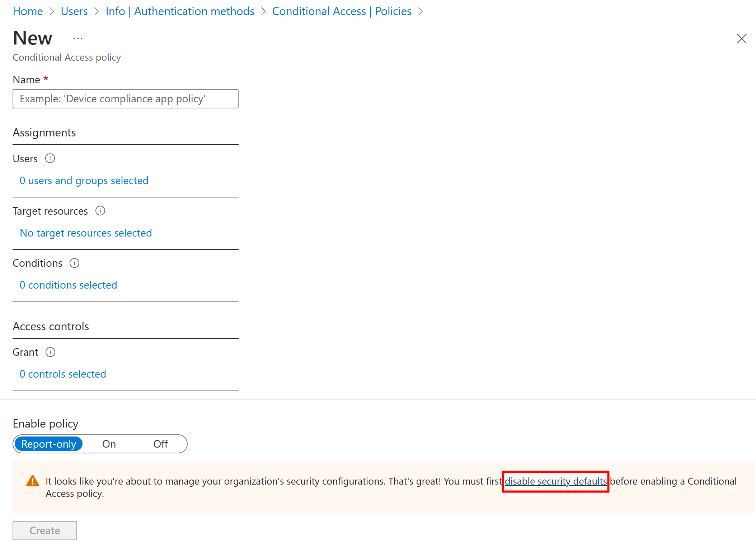This screenshot has height=551, width=756.
Task: Click the info icon next to Grant
Action: [50, 352]
